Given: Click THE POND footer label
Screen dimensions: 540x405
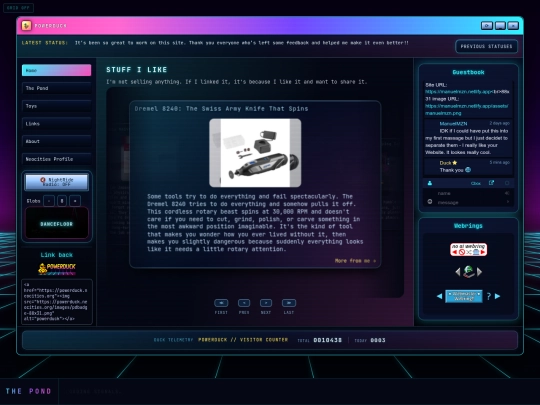Looking at the screenshot, I should (29, 391).
